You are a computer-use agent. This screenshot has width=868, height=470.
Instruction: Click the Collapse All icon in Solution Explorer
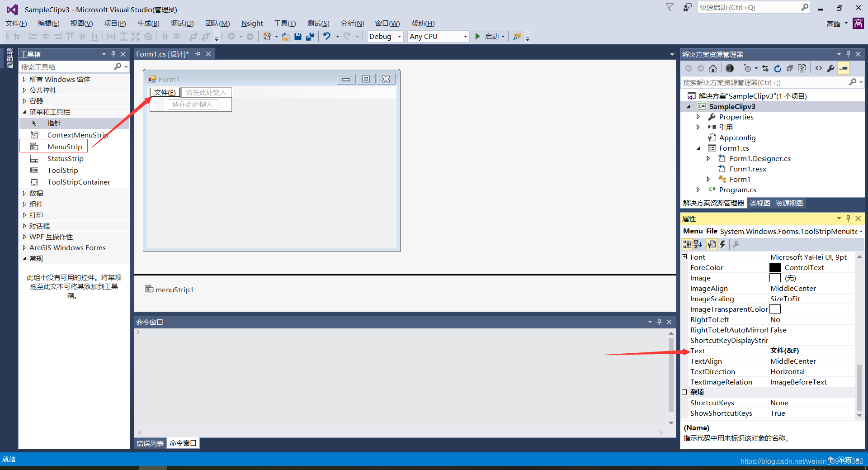tap(790, 68)
